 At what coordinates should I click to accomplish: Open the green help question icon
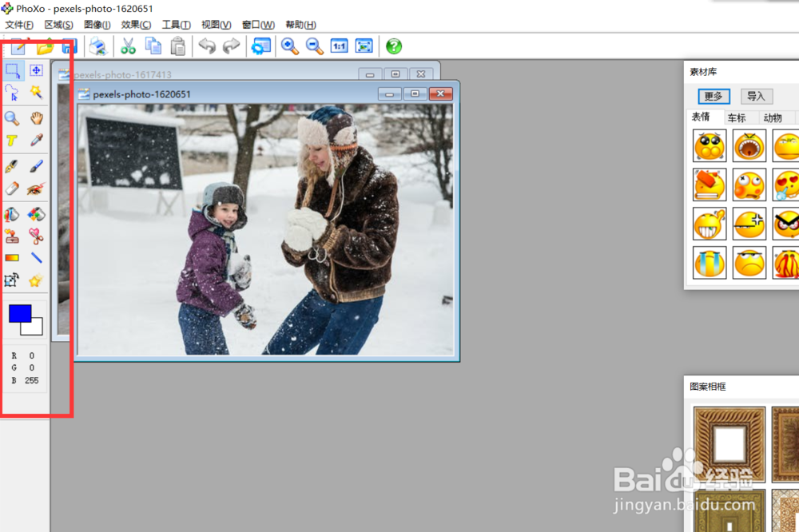(393, 46)
